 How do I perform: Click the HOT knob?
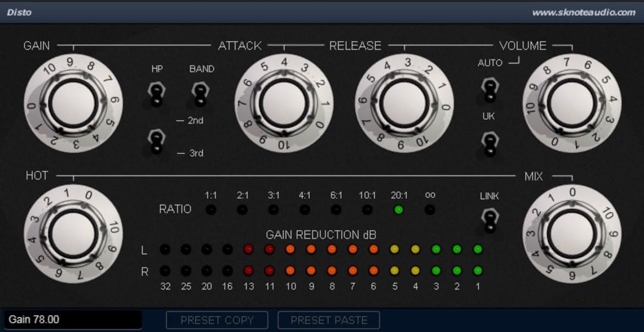point(74,234)
